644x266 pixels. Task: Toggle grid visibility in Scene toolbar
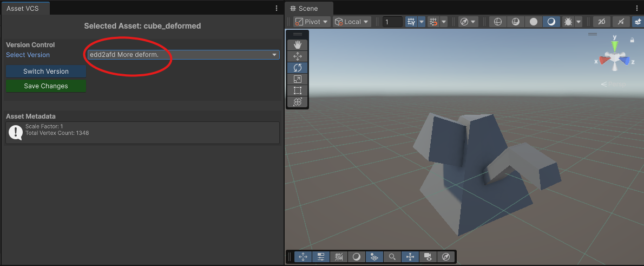click(x=411, y=22)
